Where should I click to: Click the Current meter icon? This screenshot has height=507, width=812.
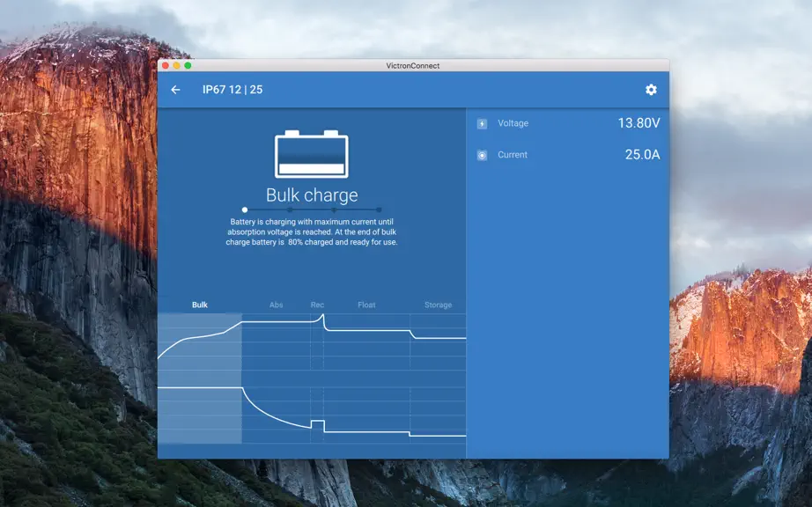tap(482, 155)
